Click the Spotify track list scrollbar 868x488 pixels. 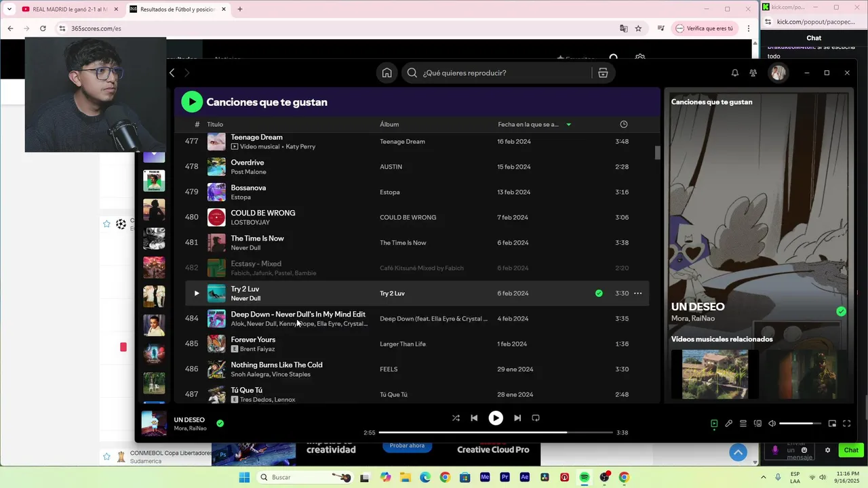click(657, 152)
